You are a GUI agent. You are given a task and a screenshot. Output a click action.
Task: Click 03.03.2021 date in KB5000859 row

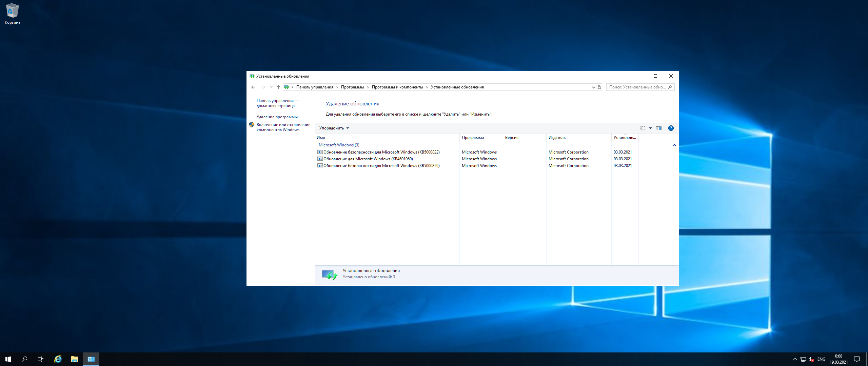coord(623,166)
